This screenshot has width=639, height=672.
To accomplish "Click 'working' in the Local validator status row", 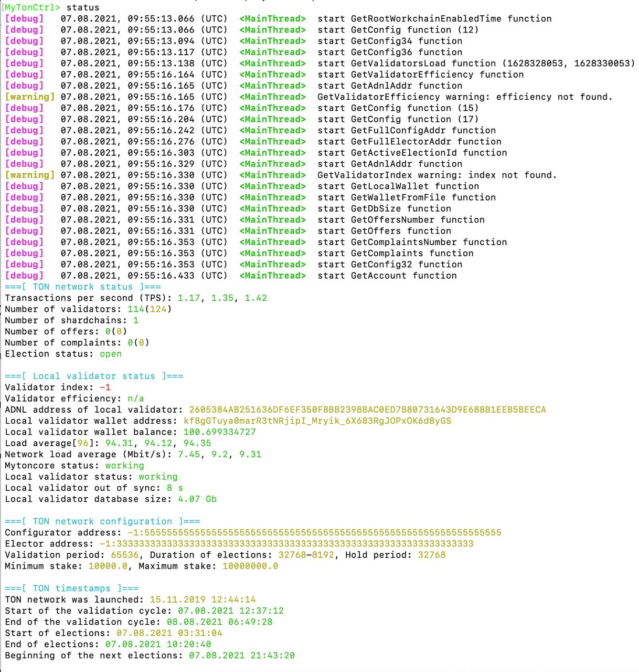I will coord(158,477).
